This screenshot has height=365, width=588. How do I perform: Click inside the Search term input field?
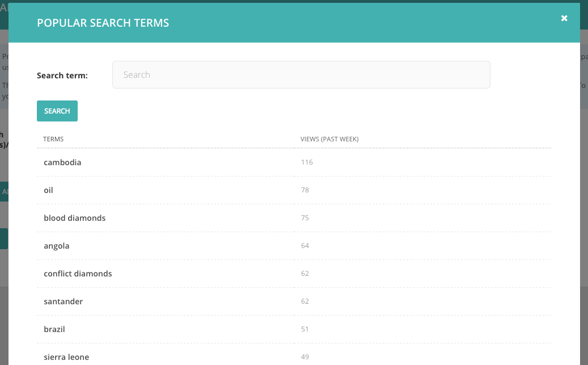coord(301,74)
